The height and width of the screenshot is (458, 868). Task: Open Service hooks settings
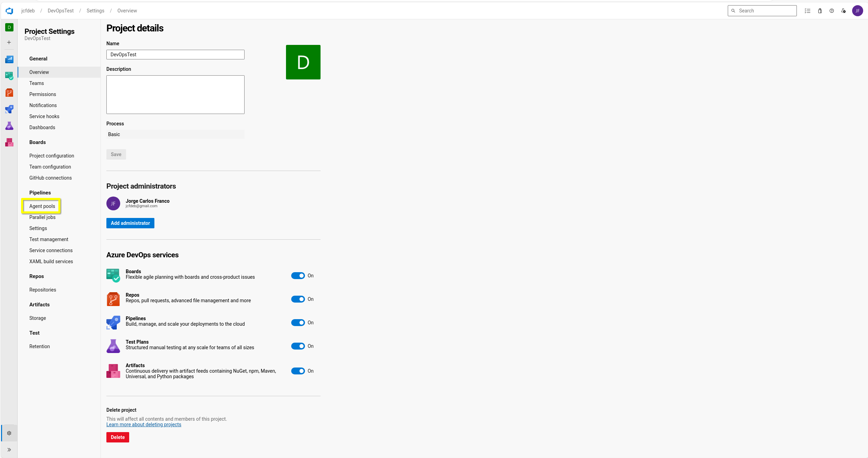59,116
